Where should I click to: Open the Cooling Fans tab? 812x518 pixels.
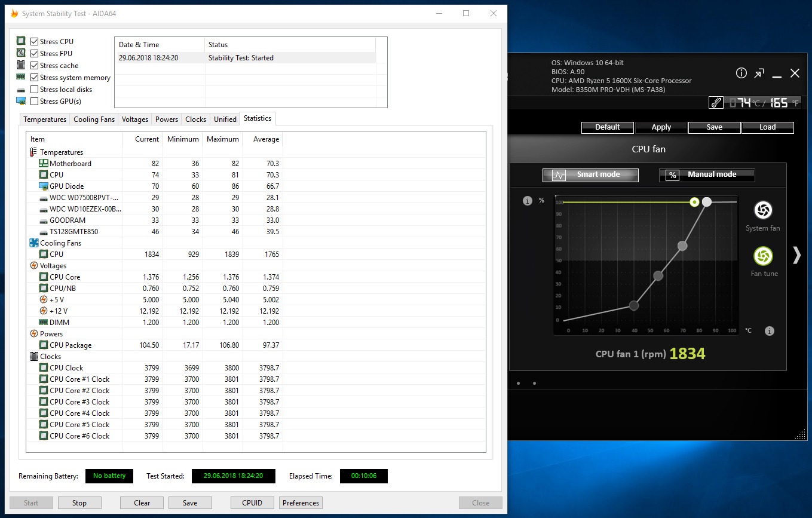pos(94,119)
